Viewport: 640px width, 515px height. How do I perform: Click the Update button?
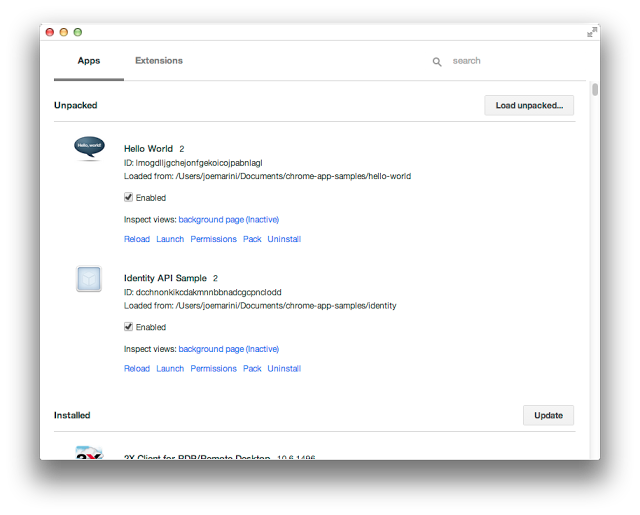pyautogui.click(x=548, y=415)
